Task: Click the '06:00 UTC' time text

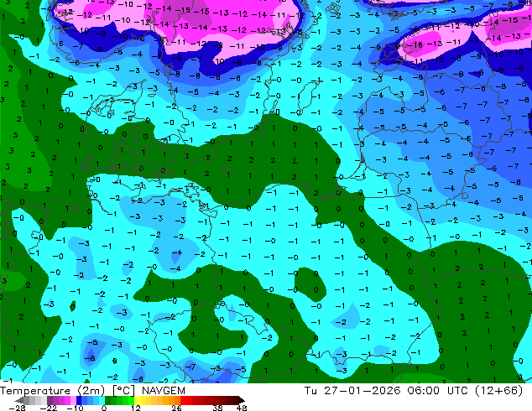Action: [440, 391]
